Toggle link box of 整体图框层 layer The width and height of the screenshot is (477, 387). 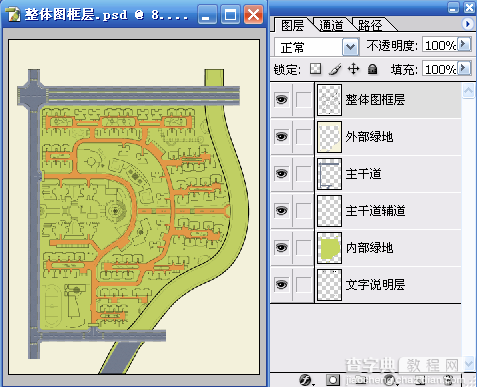pyautogui.click(x=303, y=100)
